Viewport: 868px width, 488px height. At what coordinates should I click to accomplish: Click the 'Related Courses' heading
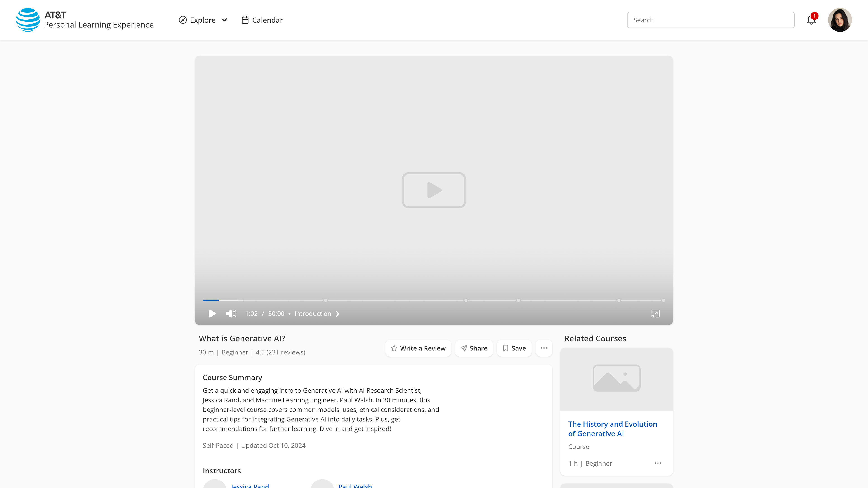point(595,338)
